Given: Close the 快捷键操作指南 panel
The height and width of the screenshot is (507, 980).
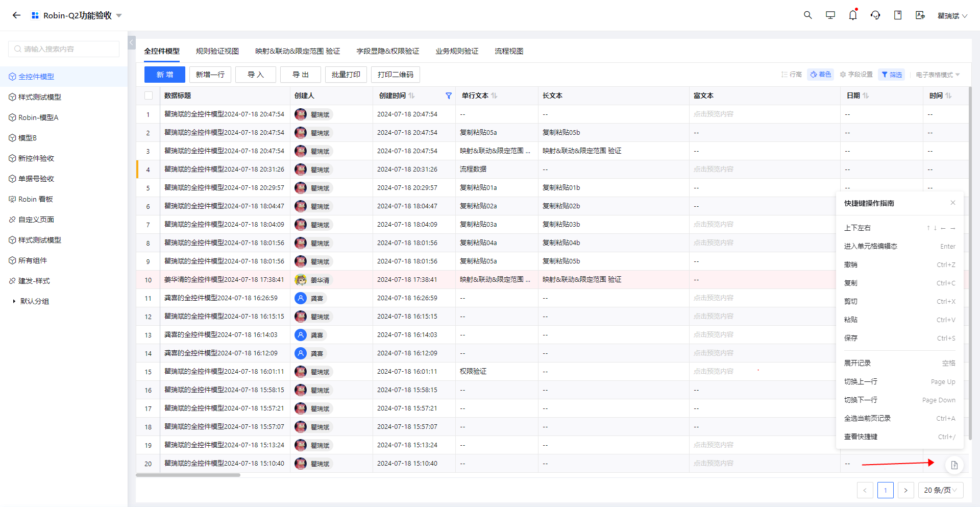Looking at the screenshot, I should [952, 203].
